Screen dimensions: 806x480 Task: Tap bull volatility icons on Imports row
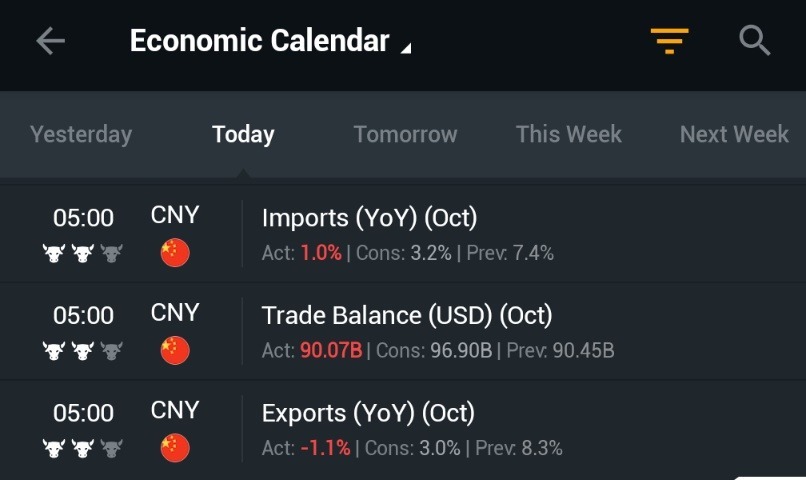[x=83, y=253]
